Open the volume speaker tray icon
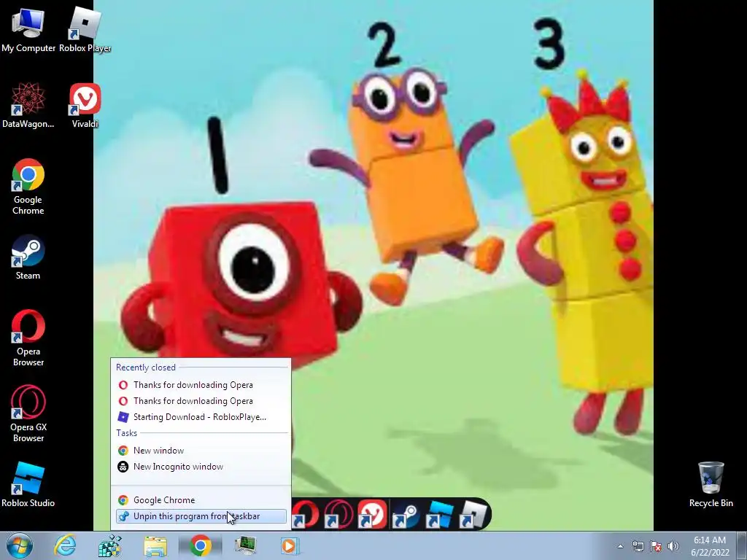Image resolution: width=747 pixels, height=560 pixels. click(673, 546)
